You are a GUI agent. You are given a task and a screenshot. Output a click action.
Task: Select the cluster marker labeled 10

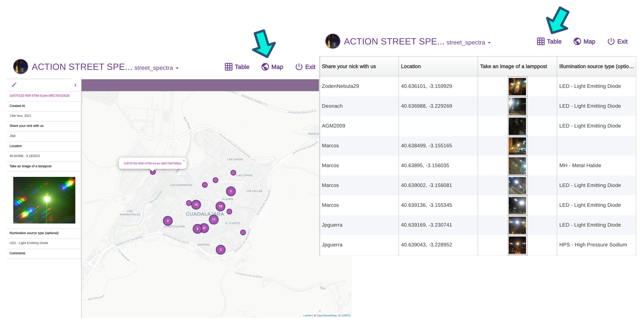pyautogui.click(x=196, y=205)
